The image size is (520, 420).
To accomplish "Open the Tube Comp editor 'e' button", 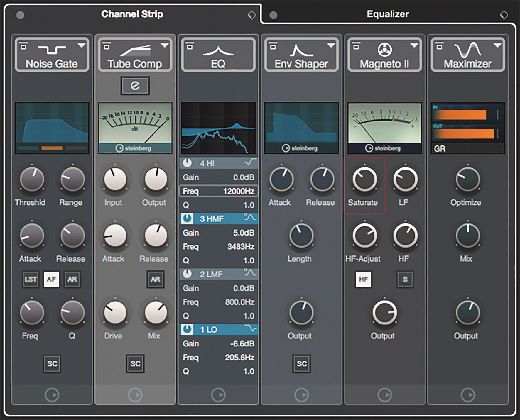I will [x=135, y=86].
